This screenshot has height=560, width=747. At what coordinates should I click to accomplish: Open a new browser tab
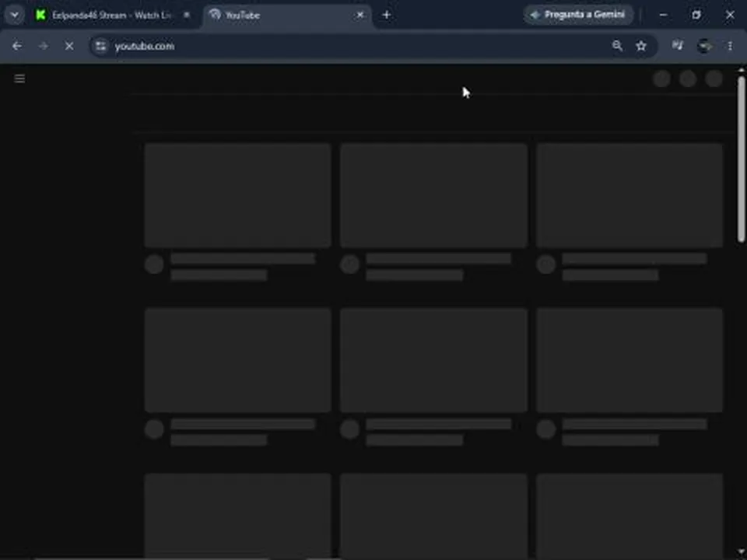387,16
